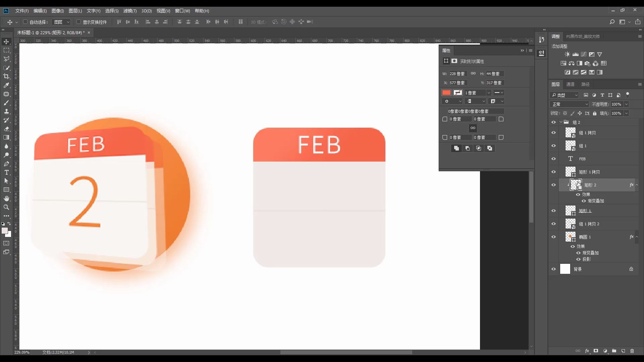644x362 pixels.
Task: Create a new group folder icon
Action: pos(614,351)
